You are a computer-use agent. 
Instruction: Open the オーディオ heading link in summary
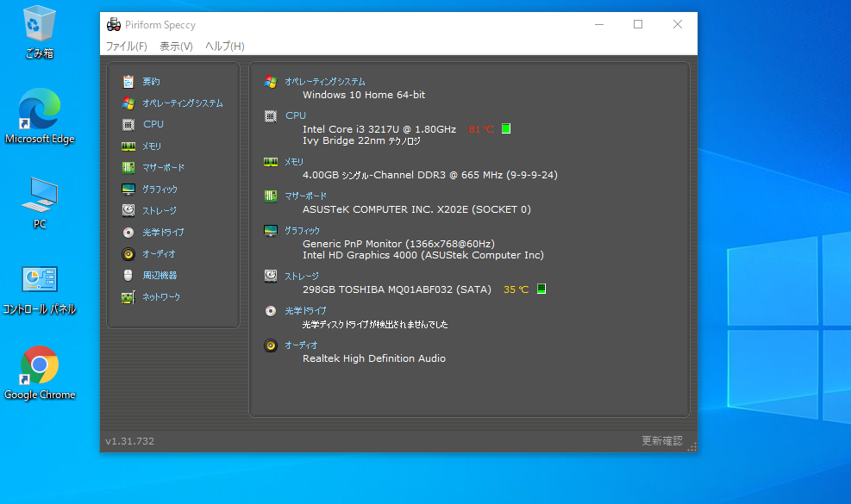(x=301, y=345)
